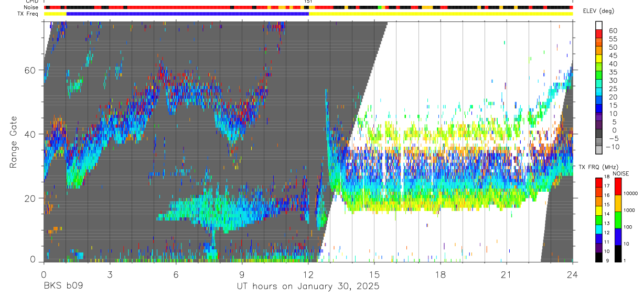Screen dimensions: 644x297
Task: Click the '25' value in the ELEV legend
Action: 612,89
